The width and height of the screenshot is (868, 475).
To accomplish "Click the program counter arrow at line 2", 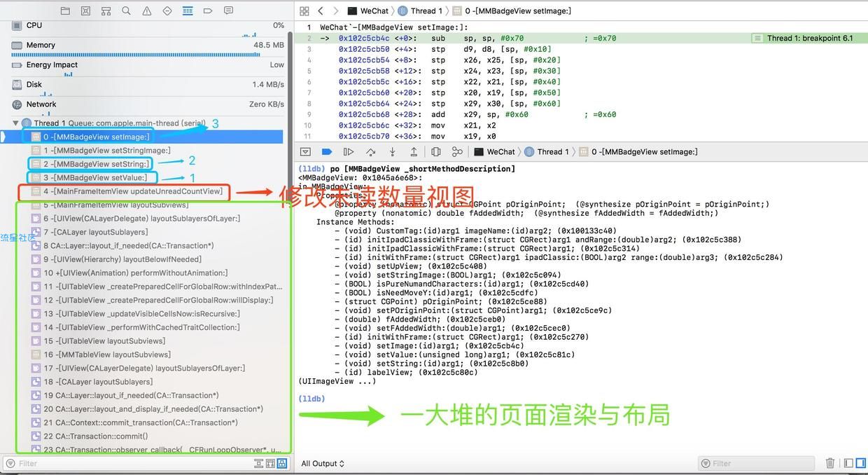I will point(324,39).
